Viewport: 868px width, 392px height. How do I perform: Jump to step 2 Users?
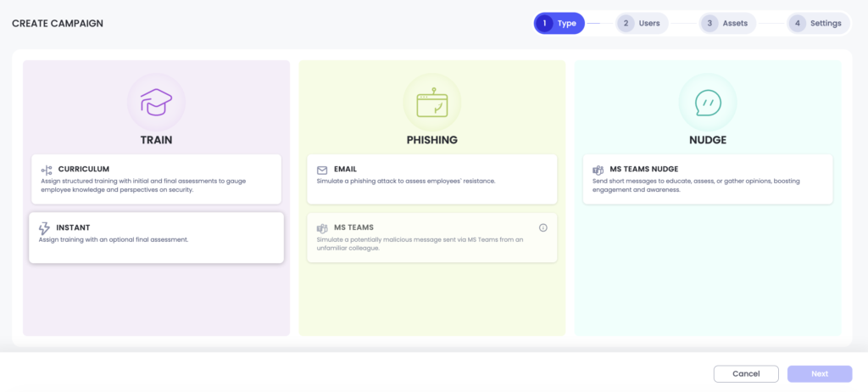643,23
